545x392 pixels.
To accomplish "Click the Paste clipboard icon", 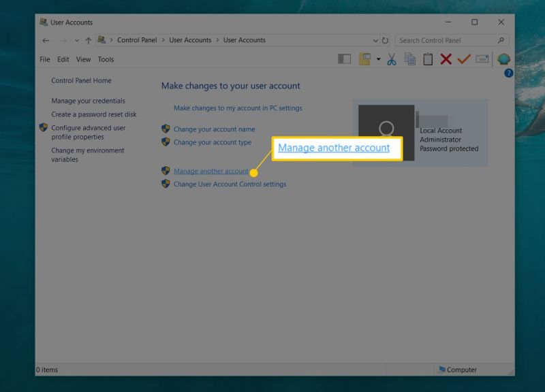I will point(428,59).
